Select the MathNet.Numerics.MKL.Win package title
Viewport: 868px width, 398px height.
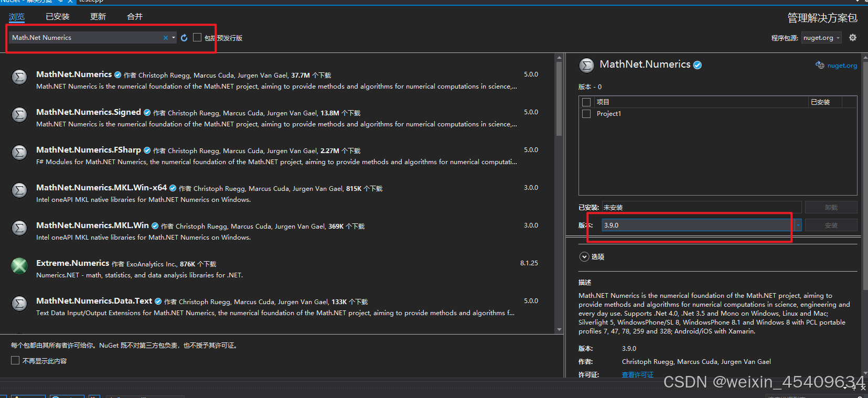click(93, 225)
